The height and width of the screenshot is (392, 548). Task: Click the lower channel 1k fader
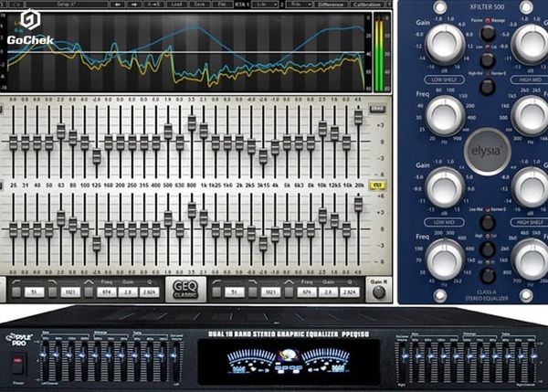(204, 217)
